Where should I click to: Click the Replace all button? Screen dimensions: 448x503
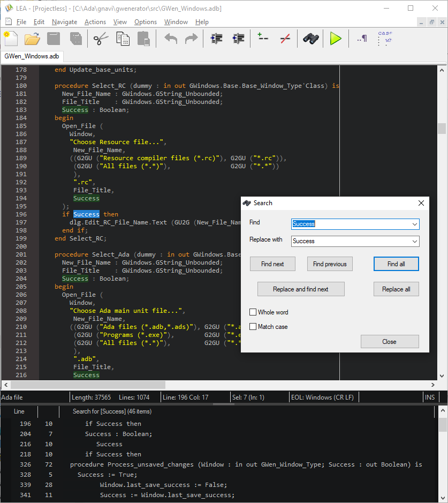396,289
